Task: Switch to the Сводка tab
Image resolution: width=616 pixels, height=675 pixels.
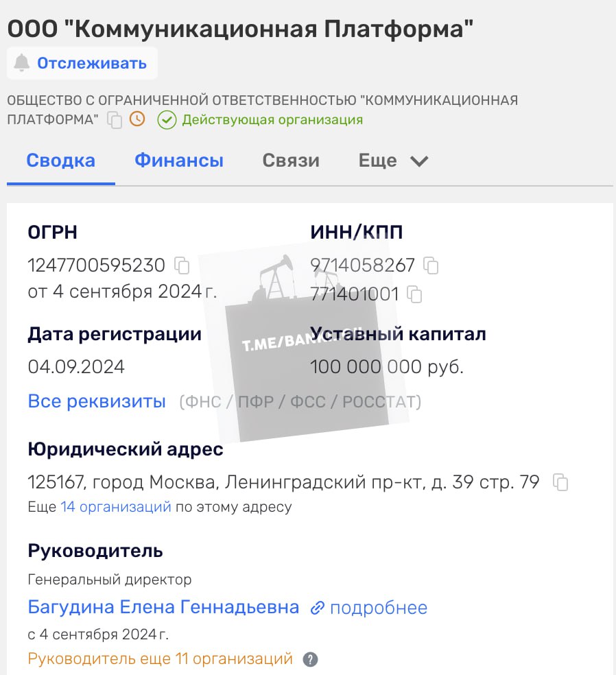Action: pyautogui.click(x=60, y=161)
